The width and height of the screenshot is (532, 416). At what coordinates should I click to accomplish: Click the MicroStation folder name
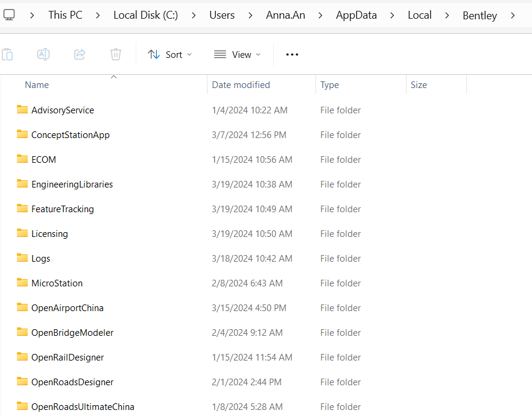tap(57, 283)
